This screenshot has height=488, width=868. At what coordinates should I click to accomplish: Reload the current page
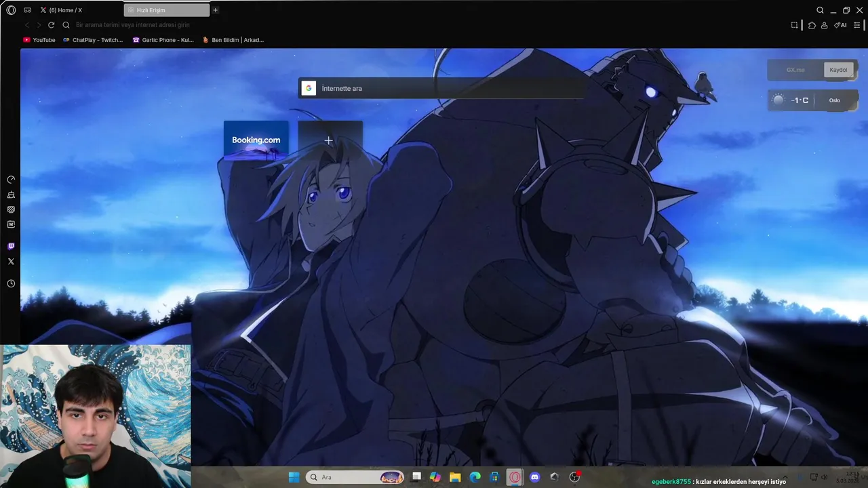pos(51,25)
